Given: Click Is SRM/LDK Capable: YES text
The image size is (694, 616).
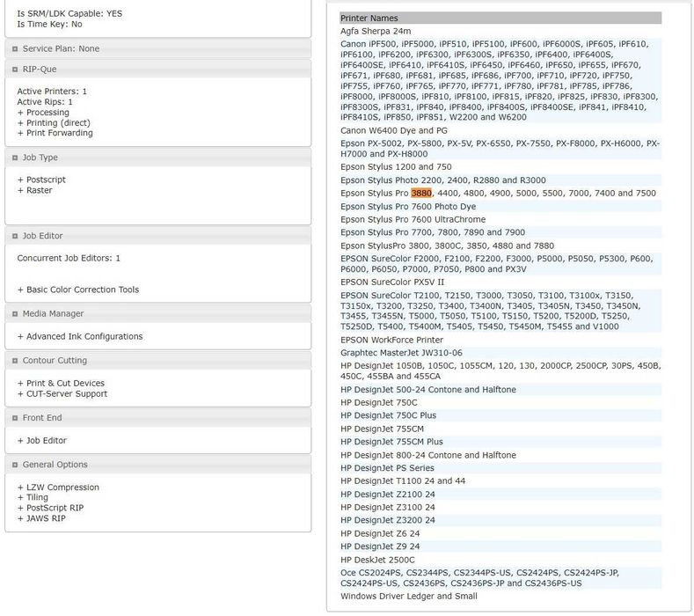Looking at the screenshot, I should pyautogui.click(x=69, y=14).
